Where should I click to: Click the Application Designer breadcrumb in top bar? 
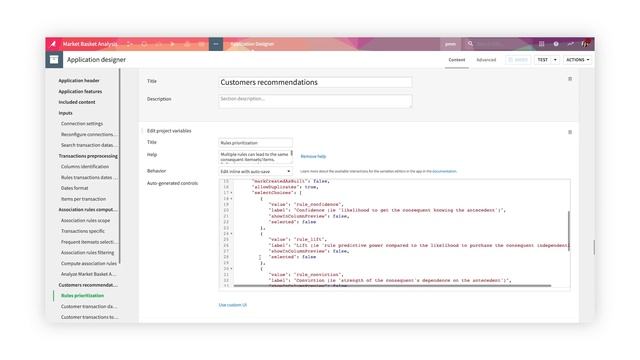click(252, 44)
